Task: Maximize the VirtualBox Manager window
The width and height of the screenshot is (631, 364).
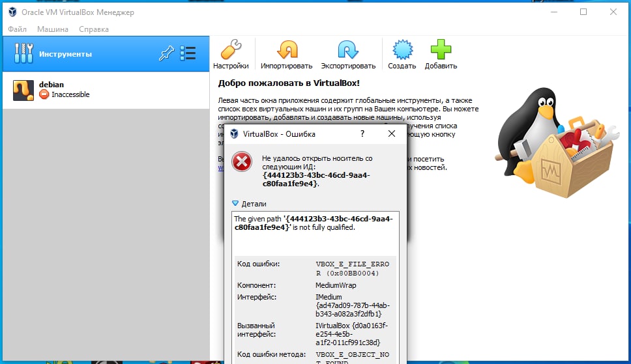Action: pyautogui.click(x=583, y=12)
